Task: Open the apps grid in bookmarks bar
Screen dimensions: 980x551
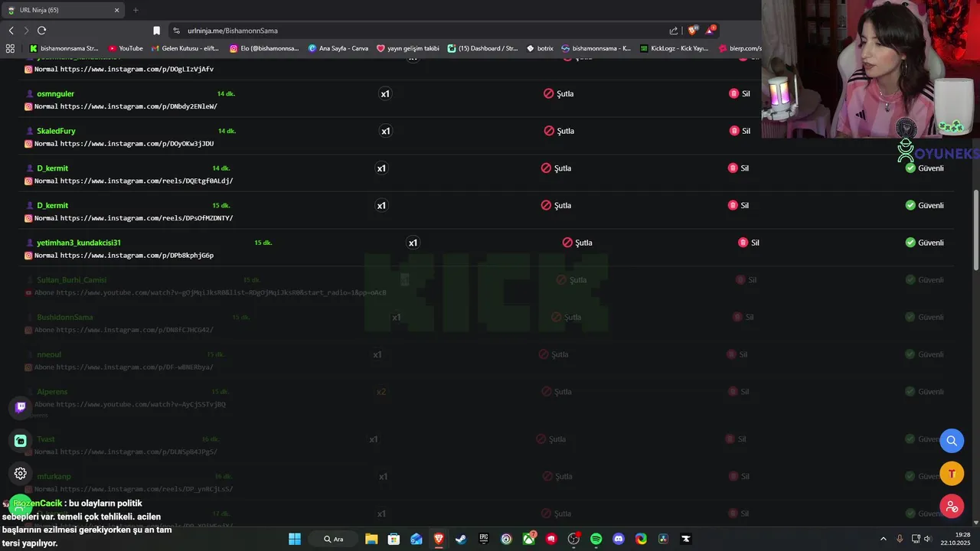Action: tap(10, 48)
